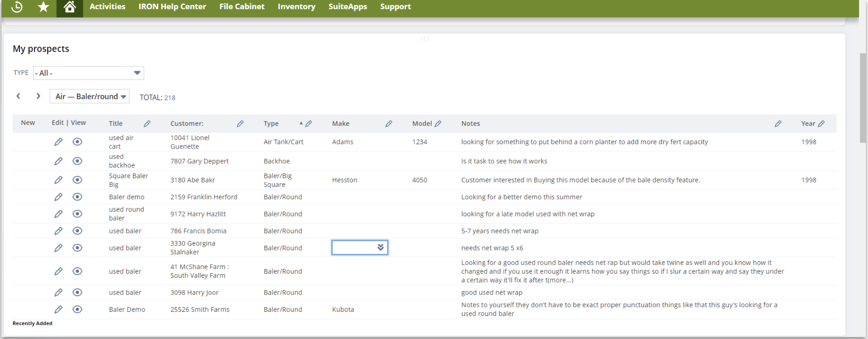The height and width of the screenshot is (339, 868).
Task: Click the Title column edit pencil
Action: 147,124
